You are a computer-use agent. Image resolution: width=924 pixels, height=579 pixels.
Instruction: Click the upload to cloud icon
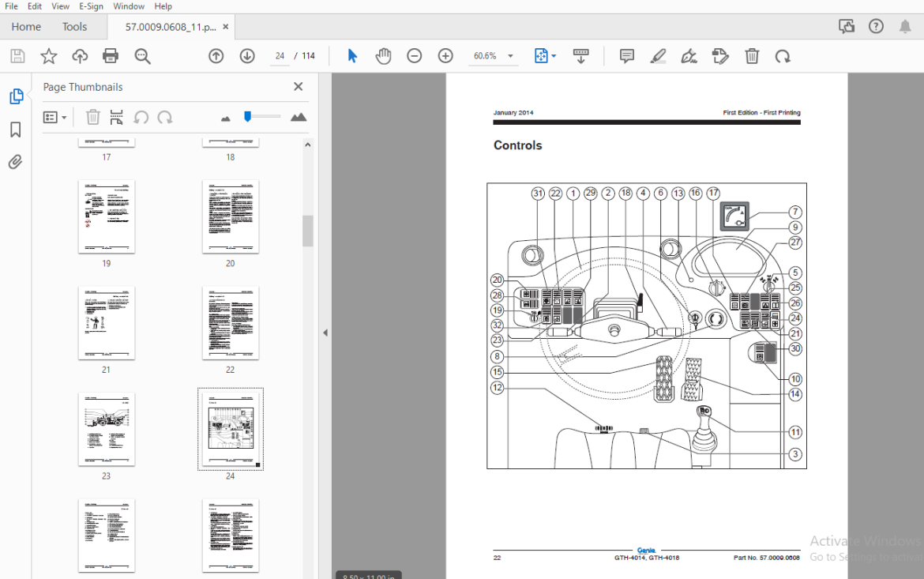[x=80, y=56]
